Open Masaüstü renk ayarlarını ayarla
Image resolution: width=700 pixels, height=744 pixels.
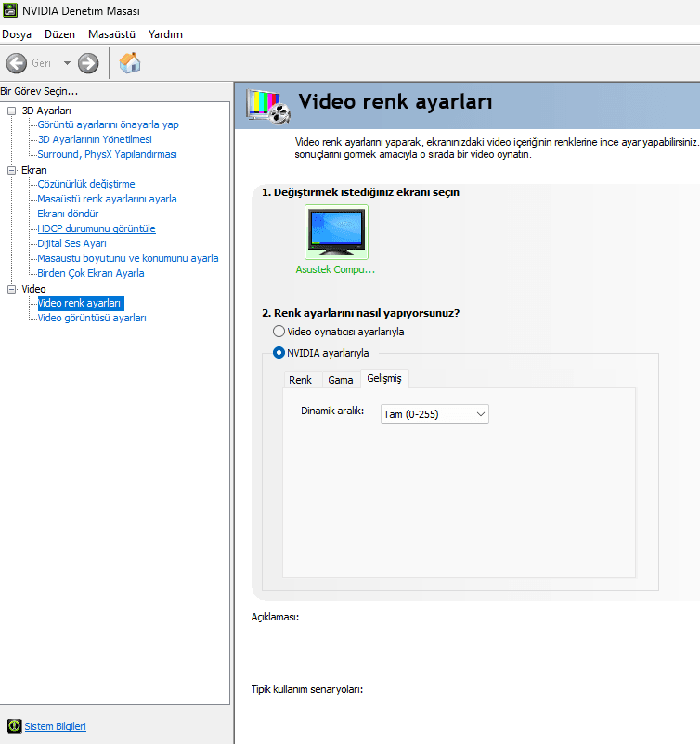coord(107,199)
